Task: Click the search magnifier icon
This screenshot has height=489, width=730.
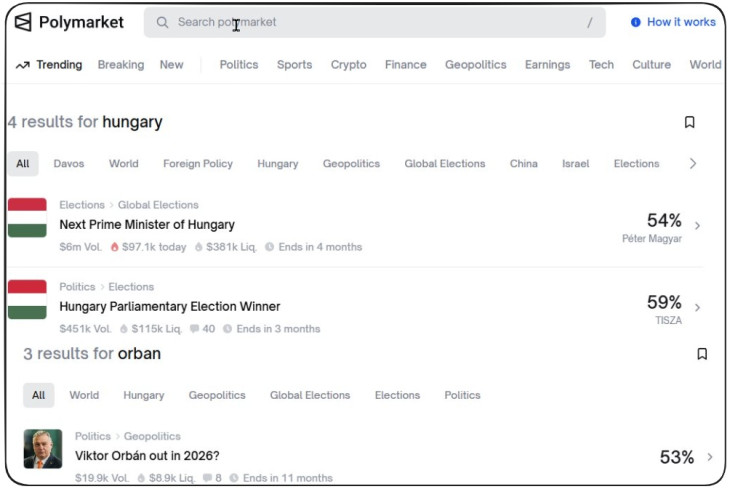Action: pyautogui.click(x=163, y=22)
